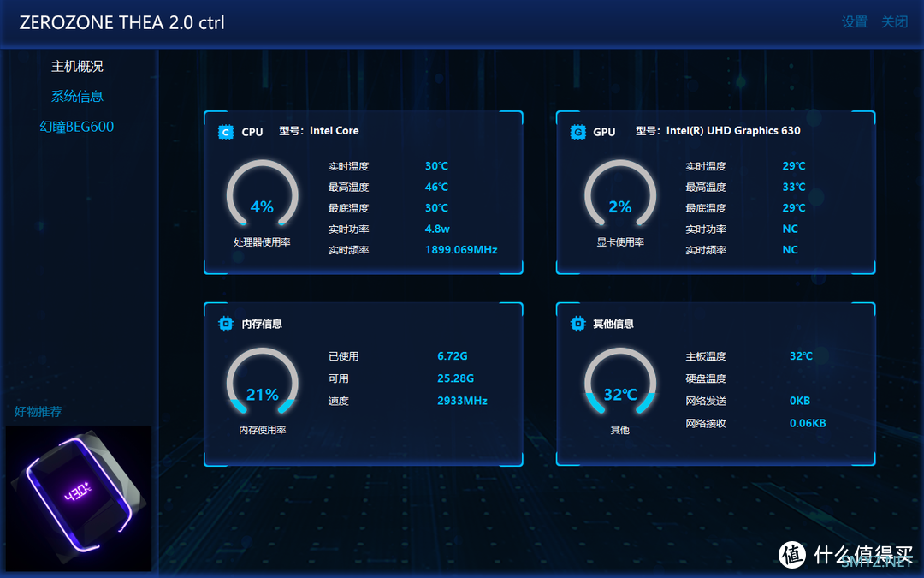The height and width of the screenshot is (578, 924).
Task: Click the 内存信息 panel heading
Action: pyautogui.click(x=262, y=324)
